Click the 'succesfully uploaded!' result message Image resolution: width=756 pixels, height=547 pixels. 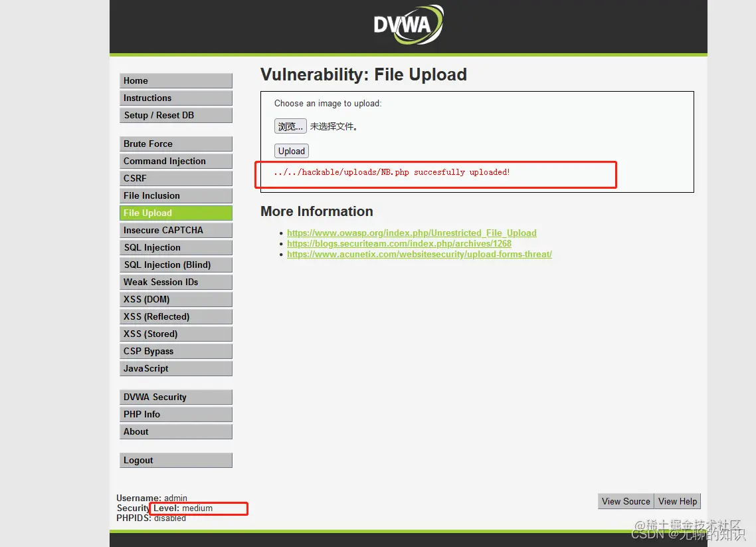(x=392, y=172)
